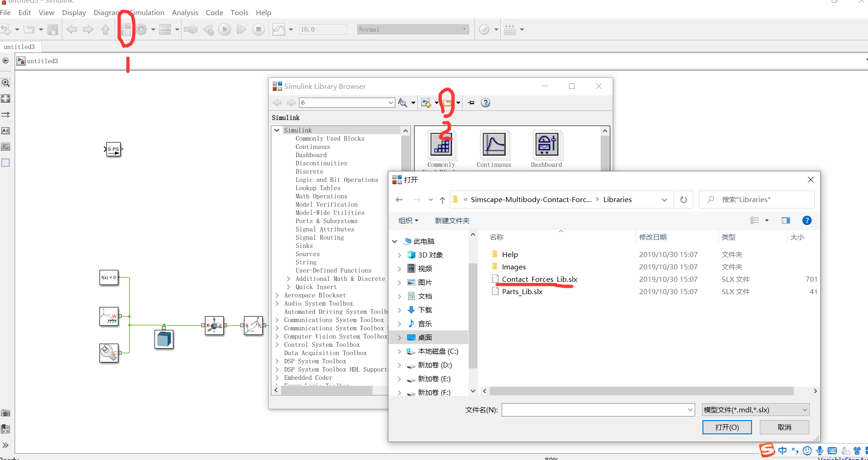
Task: Expand the 本地磁盘 (C:) drive node
Action: click(x=399, y=351)
